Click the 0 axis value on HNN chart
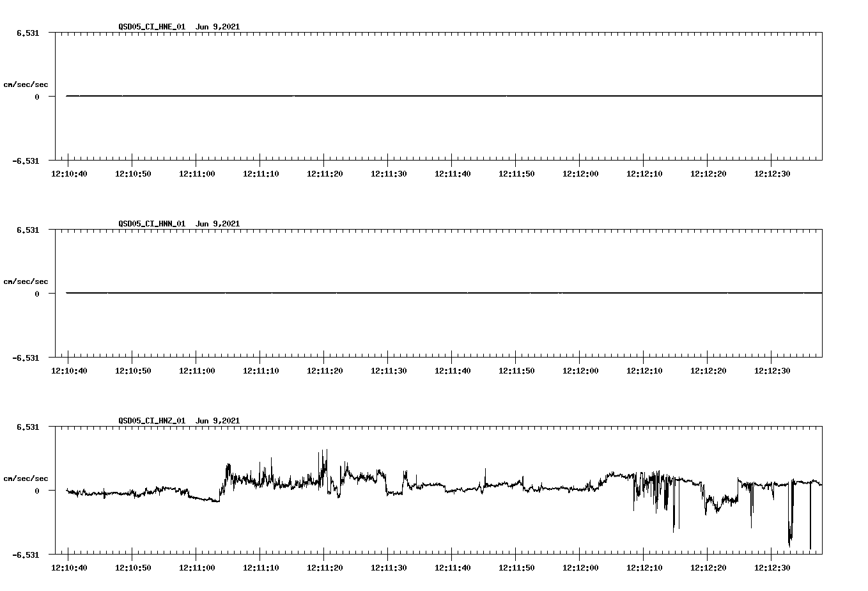 click(x=37, y=294)
